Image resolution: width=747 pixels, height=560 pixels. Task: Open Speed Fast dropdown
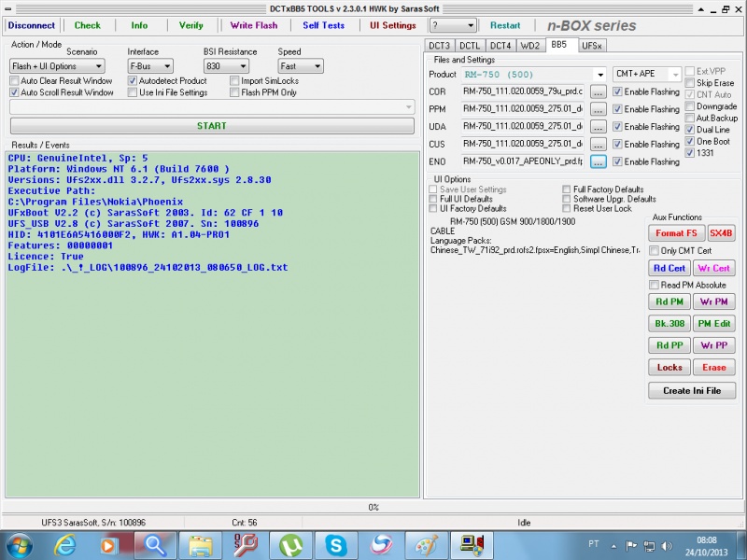point(301,66)
